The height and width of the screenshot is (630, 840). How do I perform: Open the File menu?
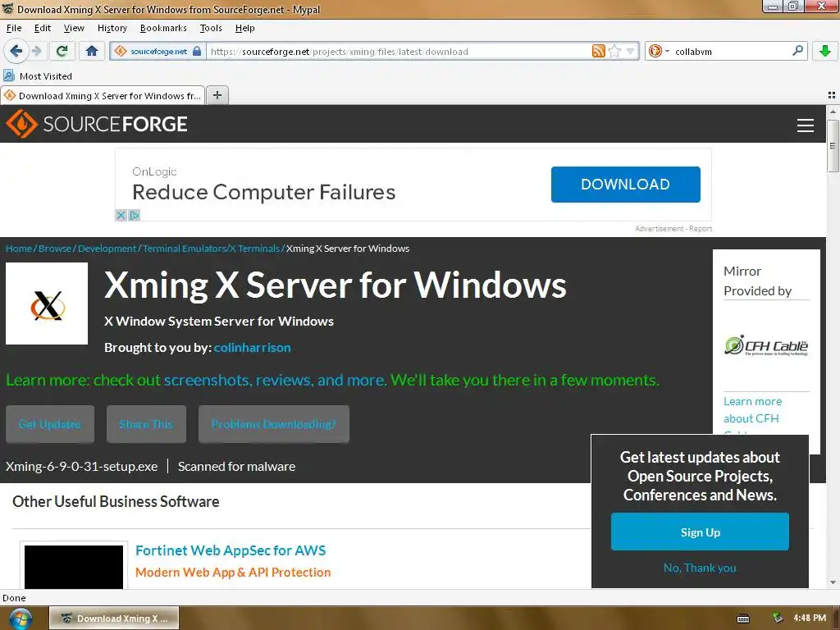pyautogui.click(x=14, y=28)
